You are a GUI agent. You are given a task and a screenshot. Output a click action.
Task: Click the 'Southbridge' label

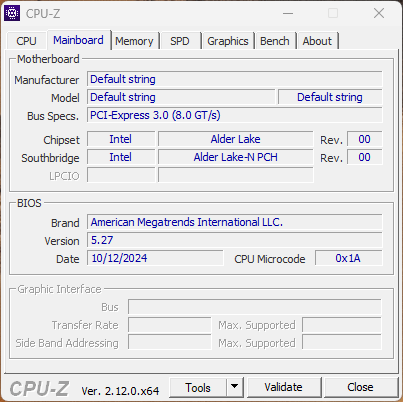point(50,158)
